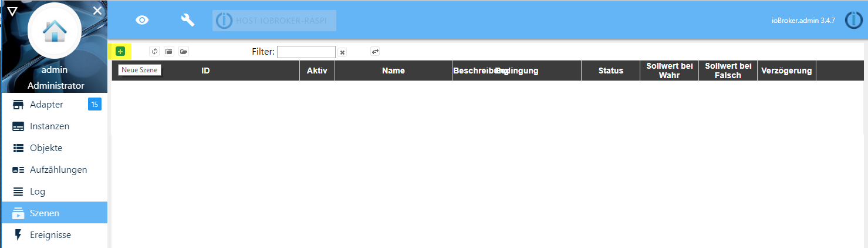Click the house home icon in sidebar
Viewport: 868px width, 248px height.
point(55,30)
